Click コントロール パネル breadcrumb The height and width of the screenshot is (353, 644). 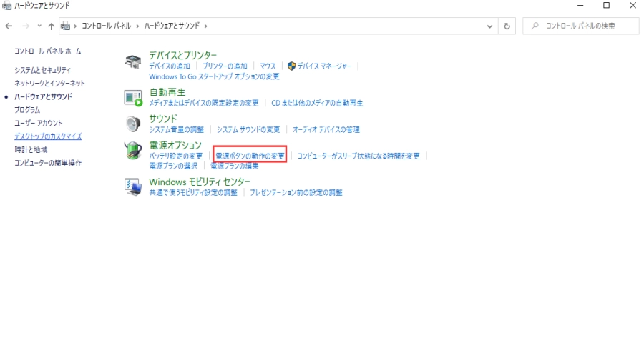coord(107,26)
